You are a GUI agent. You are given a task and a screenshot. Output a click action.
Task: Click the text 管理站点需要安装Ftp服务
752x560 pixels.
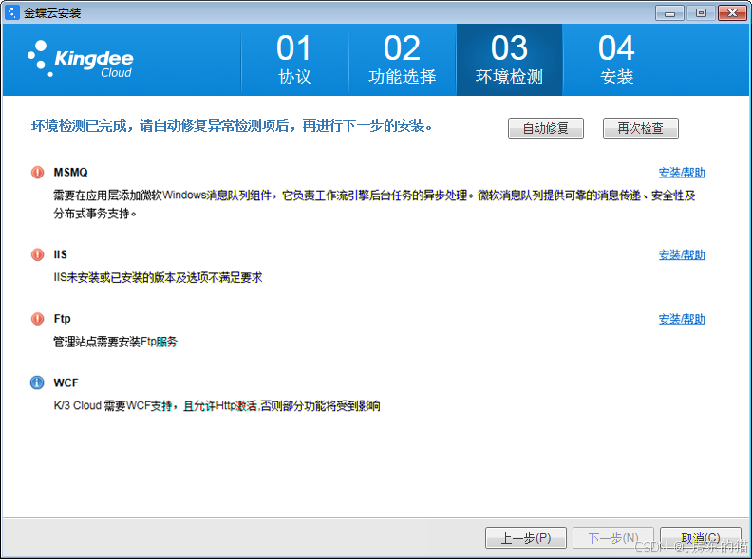coord(115,342)
